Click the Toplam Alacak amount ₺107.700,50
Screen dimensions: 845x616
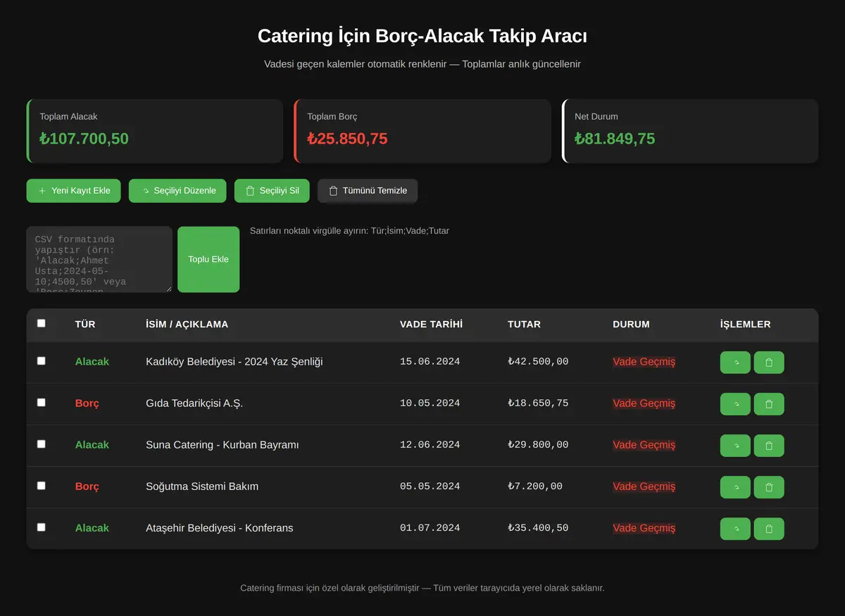(x=84, y=139)
